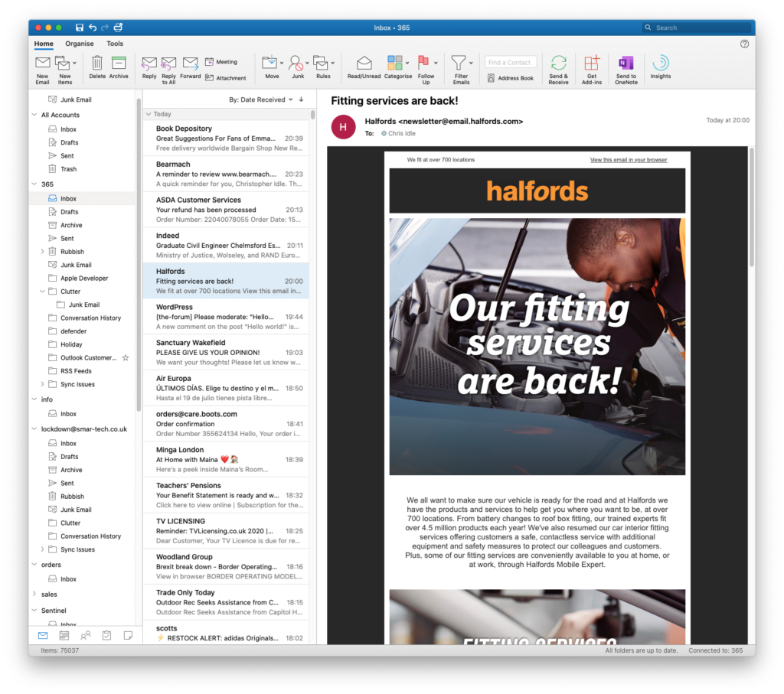
Task: Open the Rules dropdown arrow
Action: [x=333, y=64]
